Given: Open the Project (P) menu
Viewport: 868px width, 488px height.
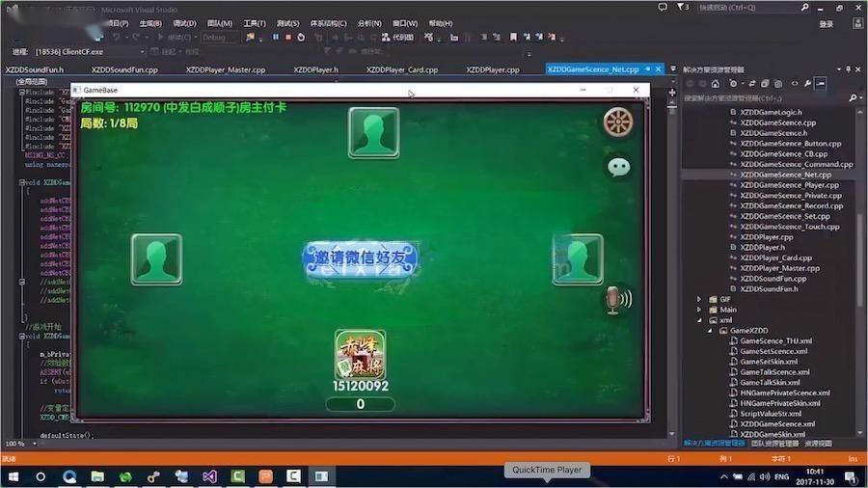Looking at the screenshot, I should (118, 23).
